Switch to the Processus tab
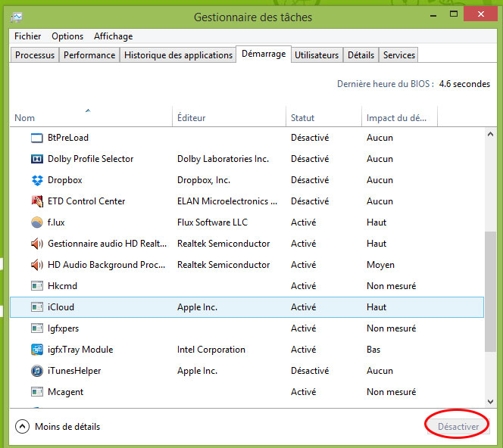The height and width of the screenshot is (448, 503). [35, 55]
